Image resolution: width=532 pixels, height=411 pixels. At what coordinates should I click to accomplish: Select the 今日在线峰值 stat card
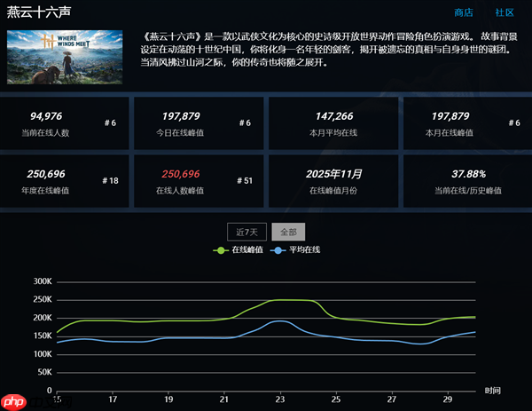(198, 123)
